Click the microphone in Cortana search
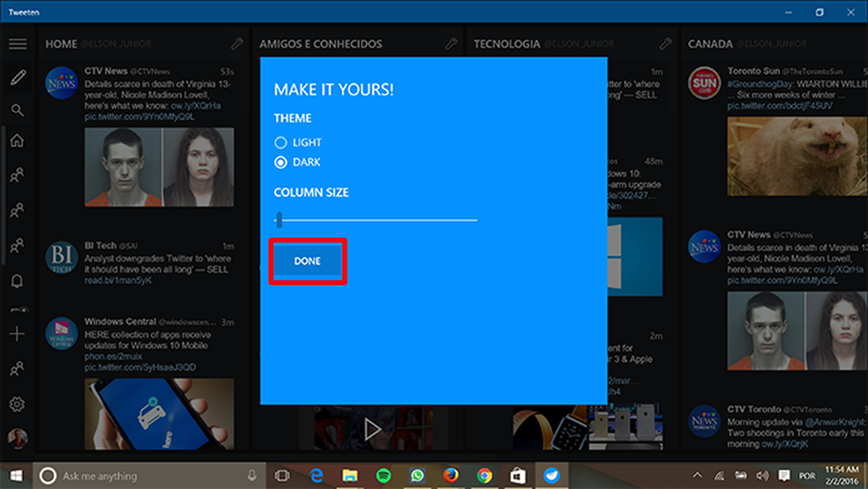The image size is (868, 489). [x=252, y=476]
